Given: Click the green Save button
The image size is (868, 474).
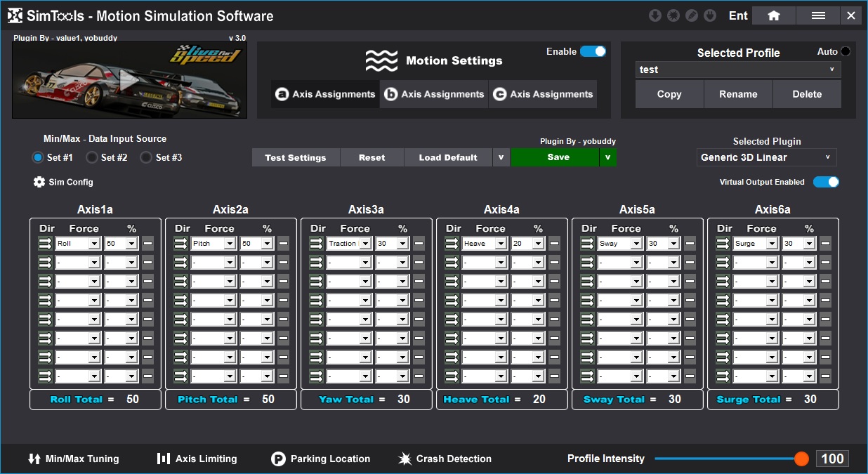Looking at the screenshot, I should point(558,157).
